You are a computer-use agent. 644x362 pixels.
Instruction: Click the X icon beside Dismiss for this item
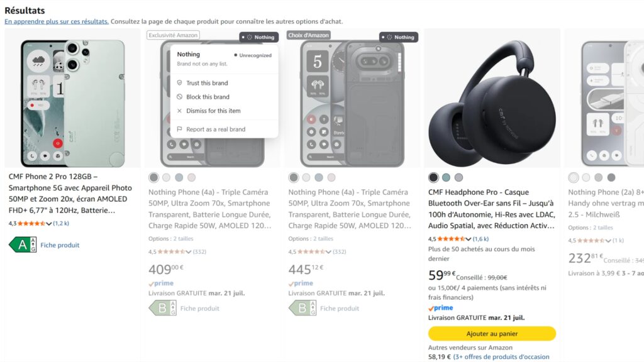pyautogui.click(x=179, y=111)
